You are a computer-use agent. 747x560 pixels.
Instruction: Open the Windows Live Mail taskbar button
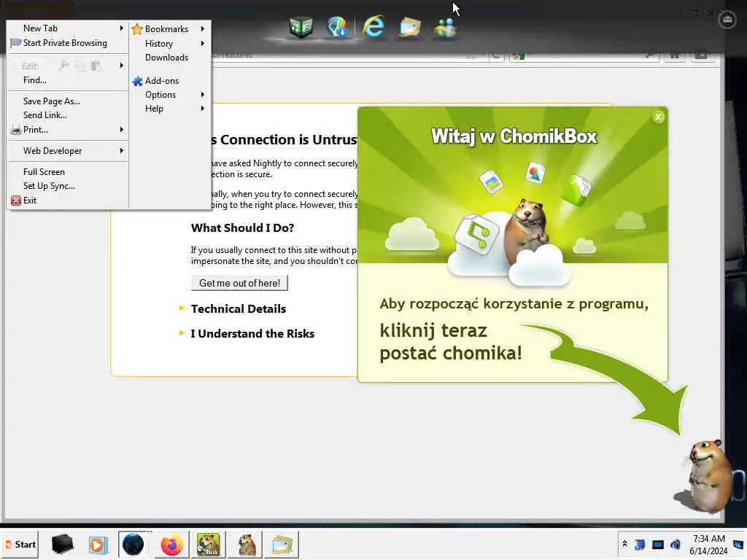(x=282, y=544)
